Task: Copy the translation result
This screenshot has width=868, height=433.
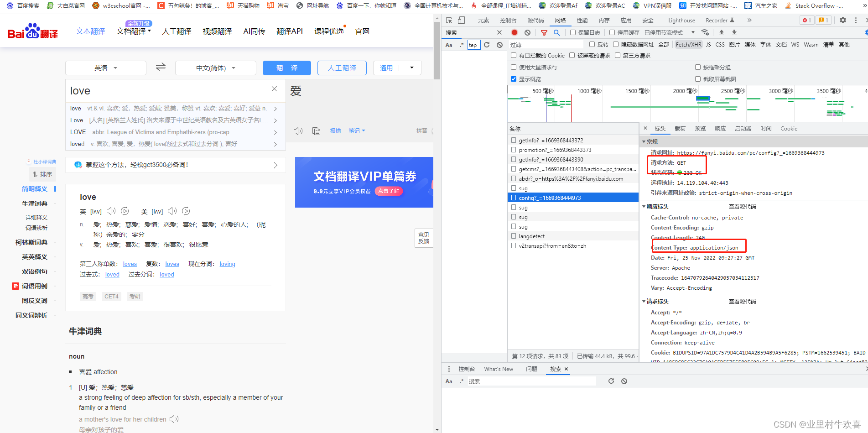Action: [x=316, y=131]
